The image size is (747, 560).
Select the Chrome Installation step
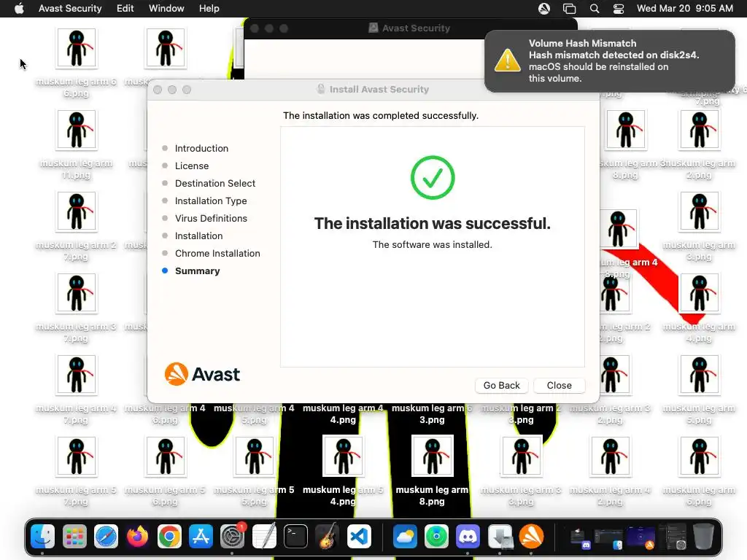[x=217, y=253]
